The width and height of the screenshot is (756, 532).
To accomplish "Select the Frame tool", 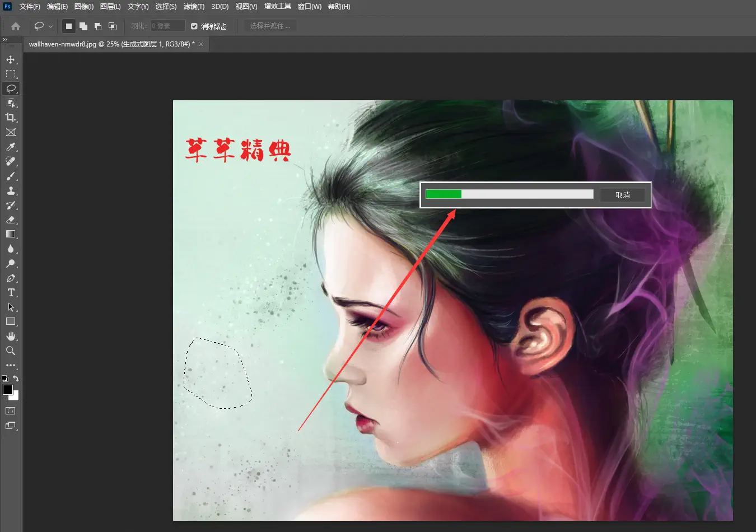I will tap(11, 132).
